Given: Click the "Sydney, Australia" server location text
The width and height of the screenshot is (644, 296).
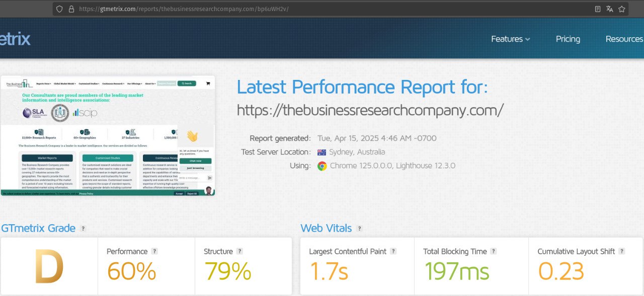Looking at the screenshot, I should tap(357, 152).
